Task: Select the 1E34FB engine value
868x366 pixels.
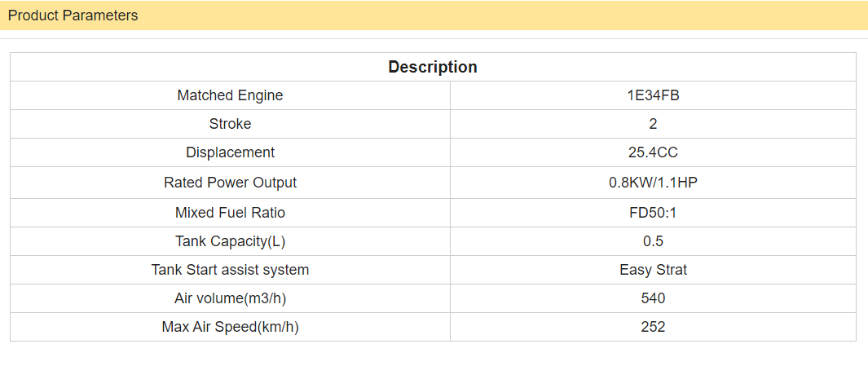Action: 653,95
